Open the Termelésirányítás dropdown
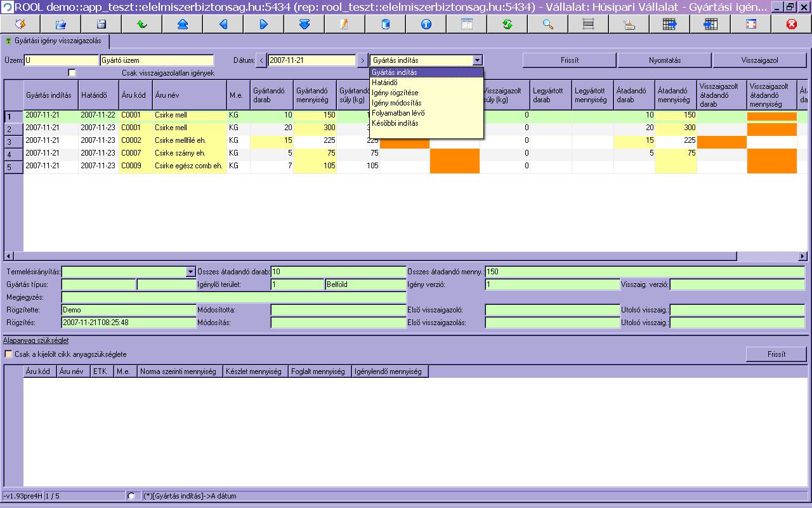Image resolution: width=812 pixels, height=508 pixels. pyautogui.click(x=191, y=272)
